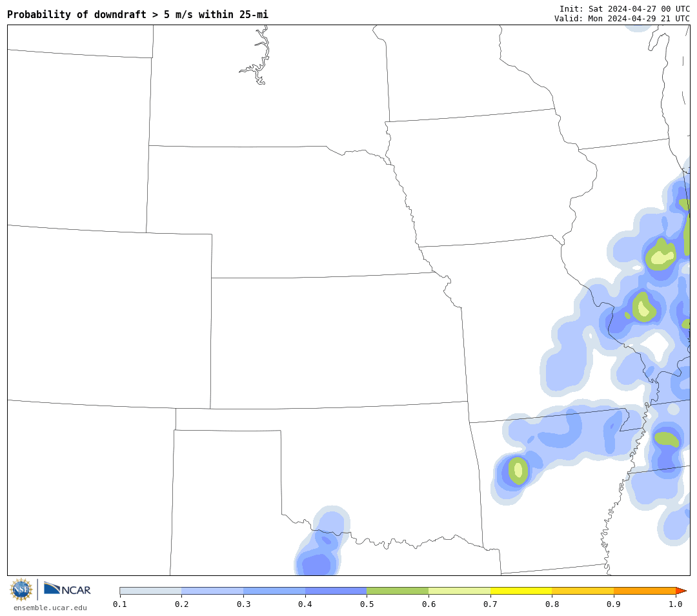Click the 0.9 colorbar label

(x=614, y=604)
